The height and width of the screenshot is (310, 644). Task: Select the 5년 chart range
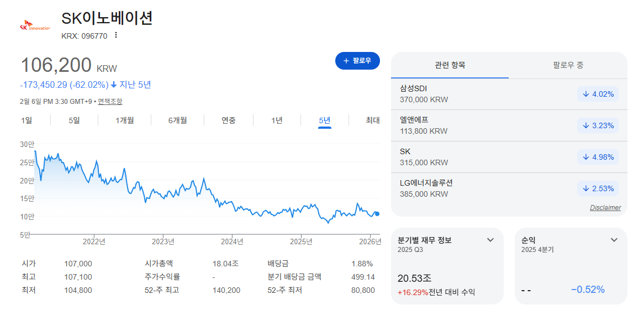click(324, 120)
